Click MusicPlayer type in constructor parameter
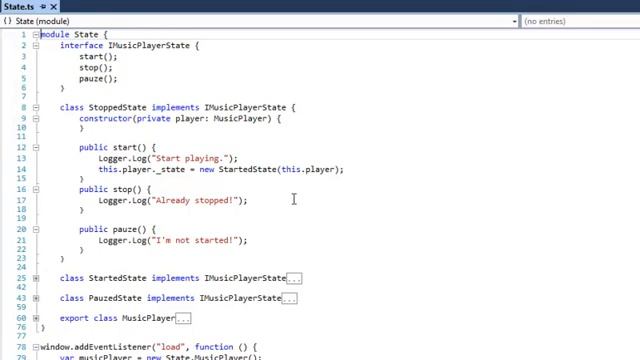The width and height of the screenshot is (640, 360). (x=240, y=119)
